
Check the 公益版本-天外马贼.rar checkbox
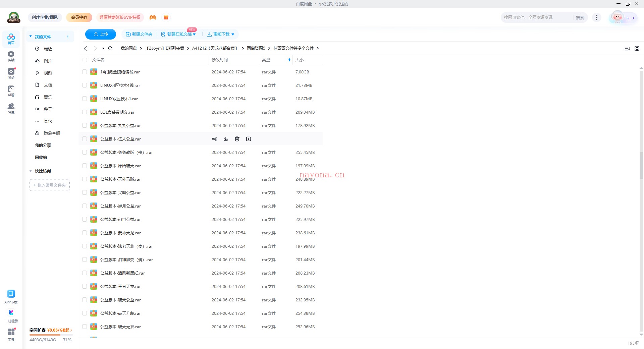pos(85,179)
